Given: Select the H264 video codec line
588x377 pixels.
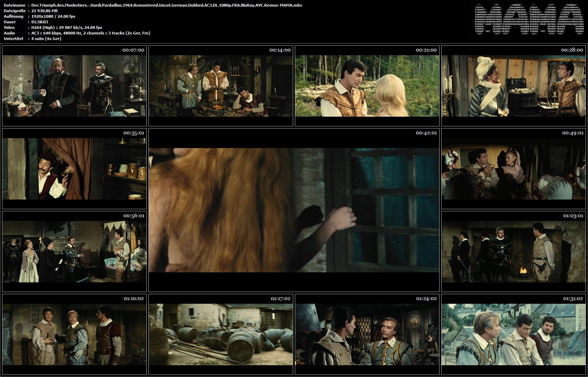Looking at the screenshot, I should 67,28.
